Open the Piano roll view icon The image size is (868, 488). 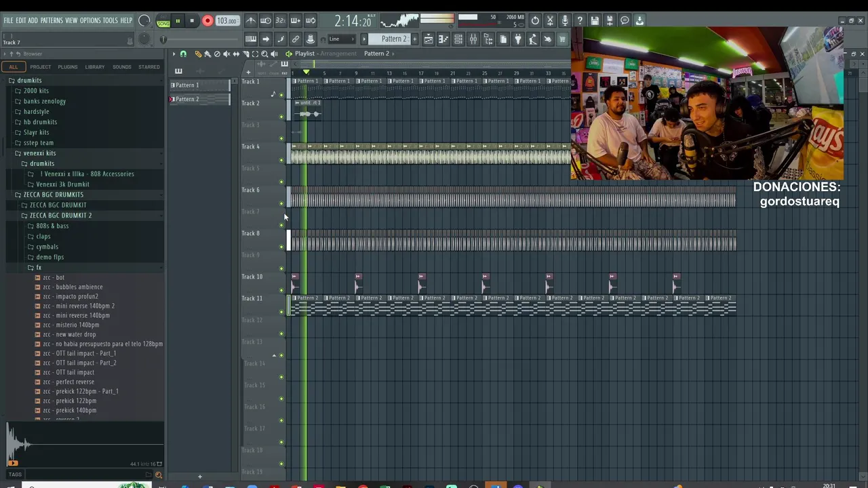click(443, 39)
